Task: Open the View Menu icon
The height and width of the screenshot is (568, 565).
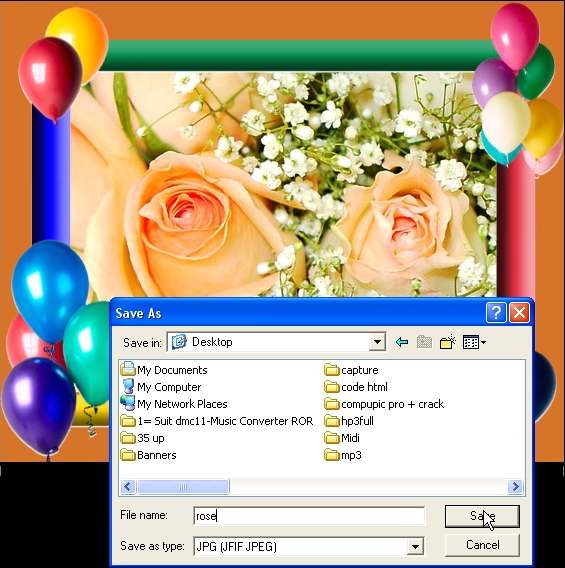Action: 471,342
